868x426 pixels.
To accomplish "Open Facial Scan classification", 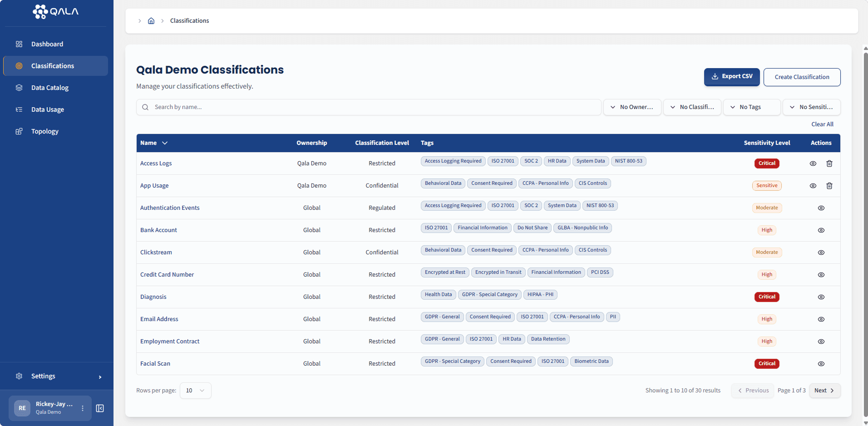I will [155, 364].
